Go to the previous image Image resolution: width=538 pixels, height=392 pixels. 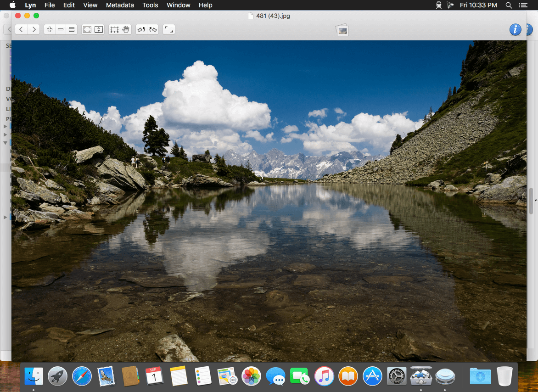(21, 29)
